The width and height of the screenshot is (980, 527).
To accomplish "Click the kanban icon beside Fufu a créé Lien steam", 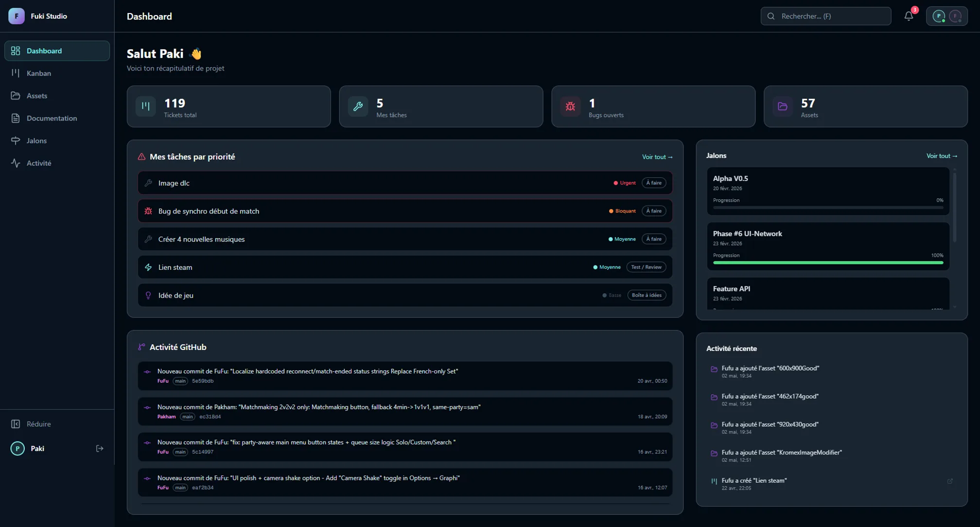I will coord(714,481).
